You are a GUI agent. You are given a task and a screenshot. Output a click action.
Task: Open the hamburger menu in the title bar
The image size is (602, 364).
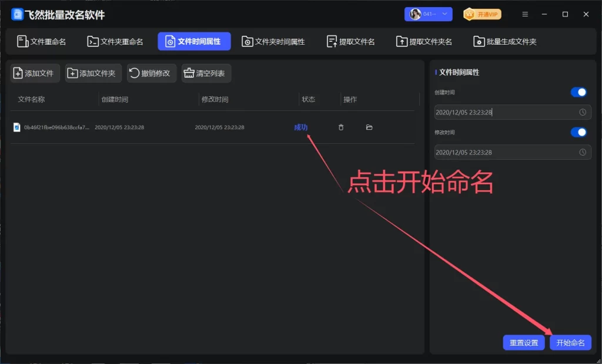tap(525, 14)
